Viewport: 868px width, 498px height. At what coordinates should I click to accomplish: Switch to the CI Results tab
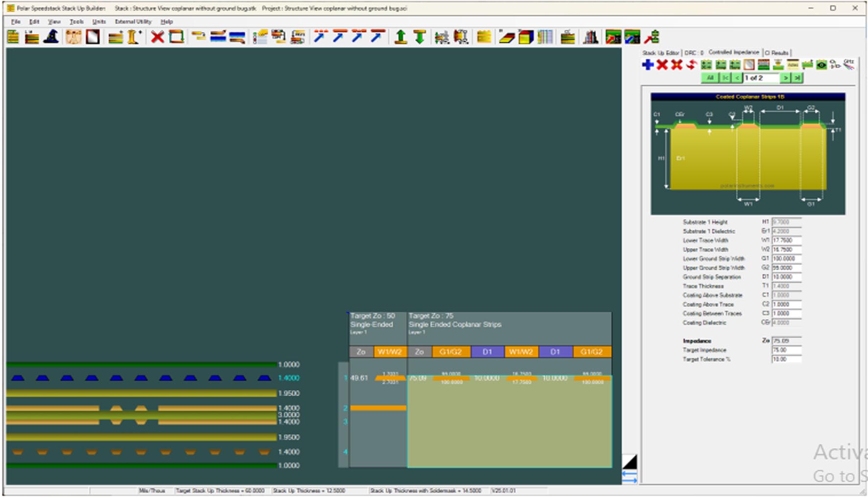coord(777,53)
